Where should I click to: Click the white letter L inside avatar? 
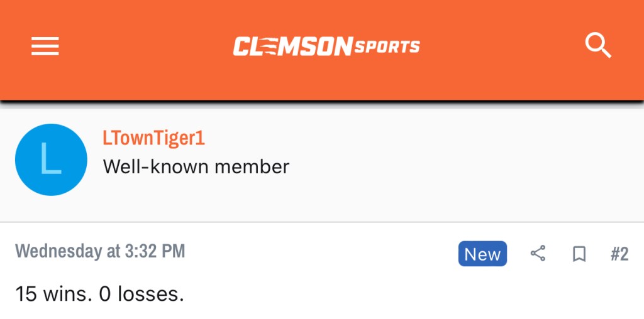coord(50,159)
